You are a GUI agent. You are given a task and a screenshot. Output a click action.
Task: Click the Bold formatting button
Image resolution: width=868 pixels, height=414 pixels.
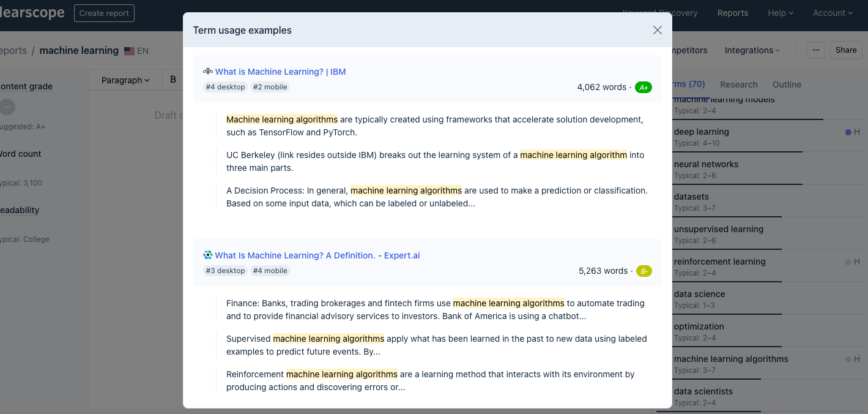coord(173,80)
